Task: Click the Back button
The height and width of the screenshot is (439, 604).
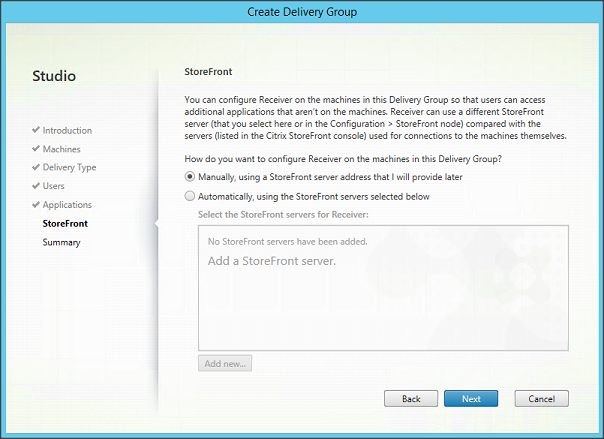Action: click(x=411, y=399)
